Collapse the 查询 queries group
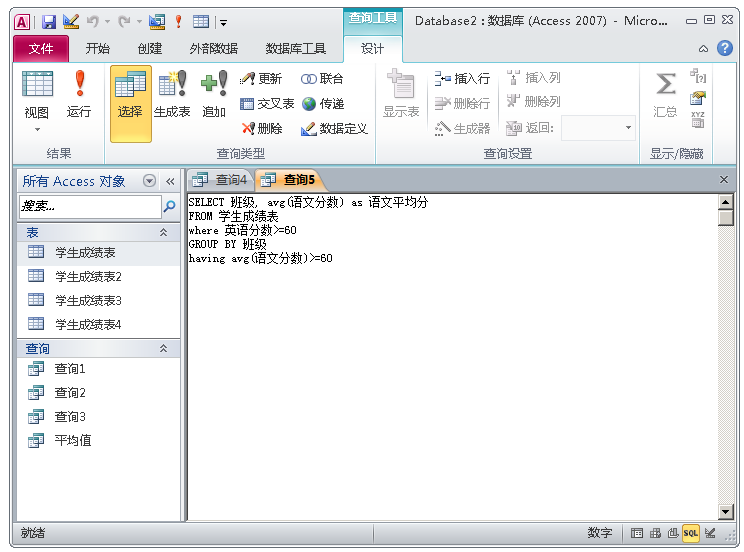The height and width of the screenshot is (552, 744). tap(163, 348)
